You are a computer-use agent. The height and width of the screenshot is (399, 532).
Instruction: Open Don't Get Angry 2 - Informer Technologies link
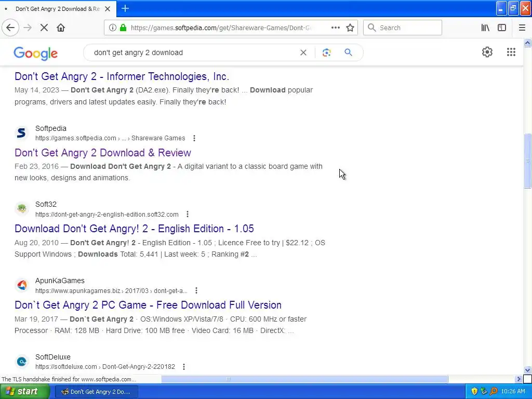(122, 76)
